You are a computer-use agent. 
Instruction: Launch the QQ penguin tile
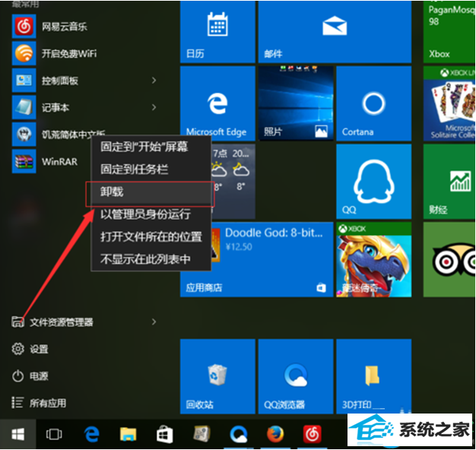click(x=374, y=182)
